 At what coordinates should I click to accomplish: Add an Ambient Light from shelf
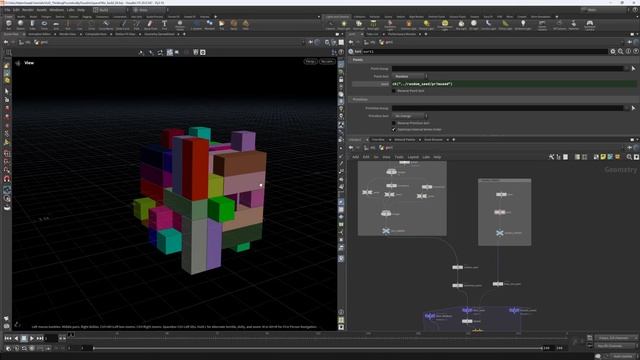523,25
